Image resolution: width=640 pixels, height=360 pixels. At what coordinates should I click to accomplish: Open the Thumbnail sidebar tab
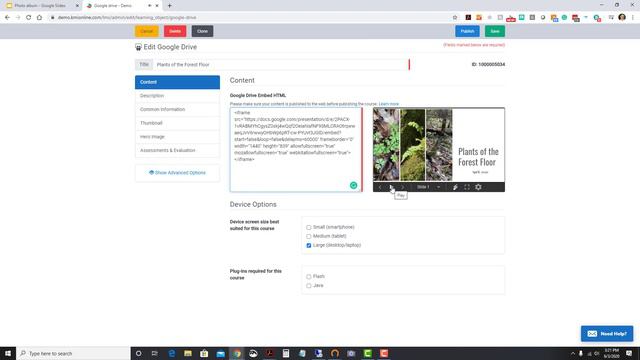coord(177,123)
